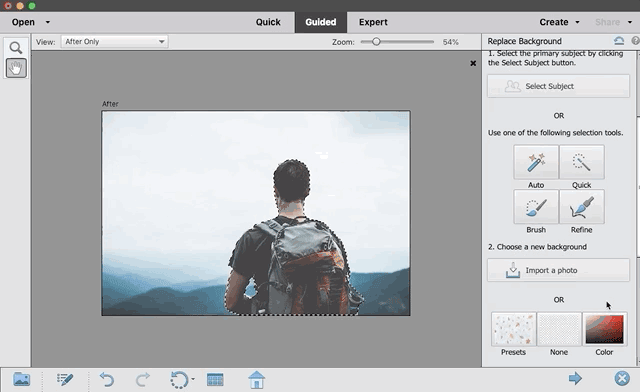
Task: Open the Photo Bin icon
Action: pyautogui.click(x=22, y=379)
